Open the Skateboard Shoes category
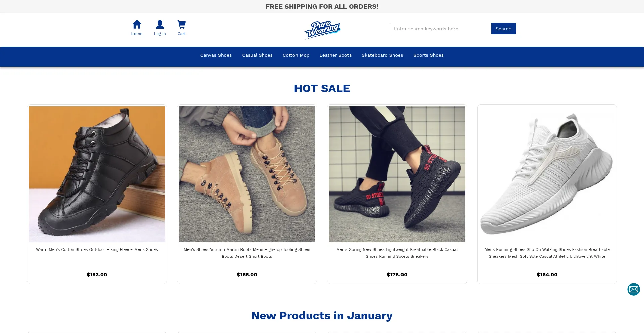This screenshot has width=644, height=333. point(382,55)
